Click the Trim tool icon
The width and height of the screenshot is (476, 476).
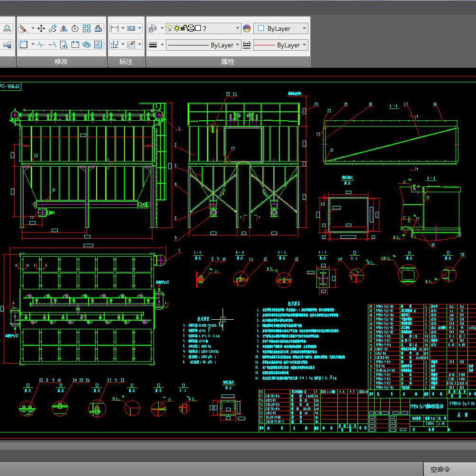tap(41, 45)
